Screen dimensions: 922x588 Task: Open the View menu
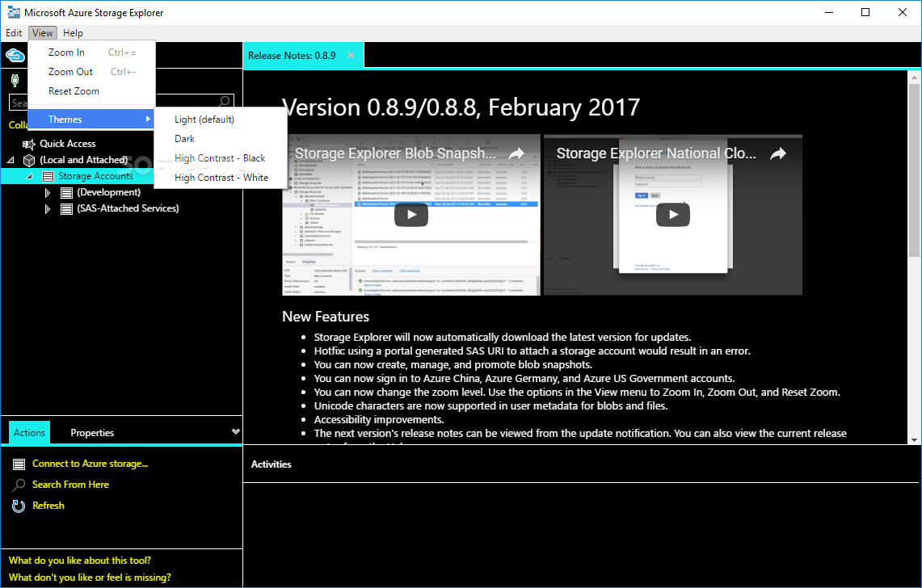click(42, 33)
